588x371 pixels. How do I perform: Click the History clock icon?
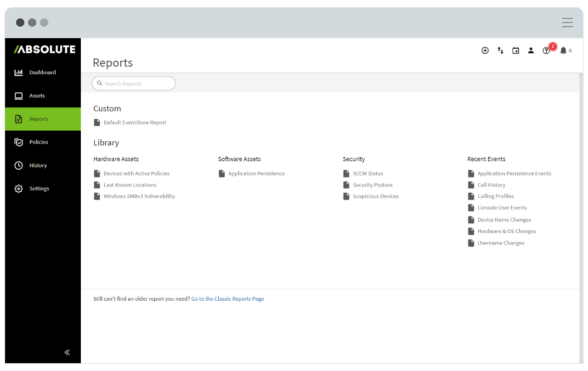(x=18, y=165)
